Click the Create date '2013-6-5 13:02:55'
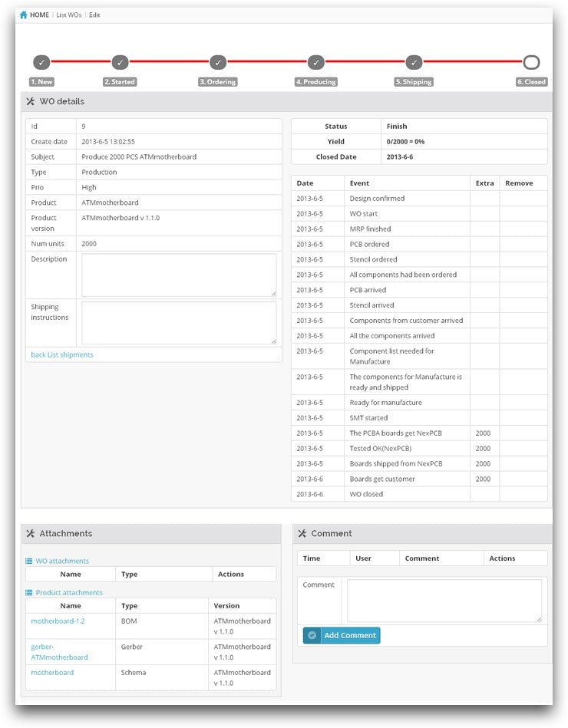 (x=108, y=142)
